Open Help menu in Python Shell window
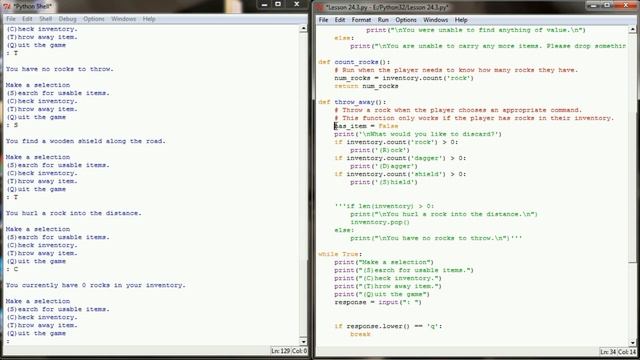Viewport: 640px width, 360px height. pyautogui.click(x=149, y=19)
